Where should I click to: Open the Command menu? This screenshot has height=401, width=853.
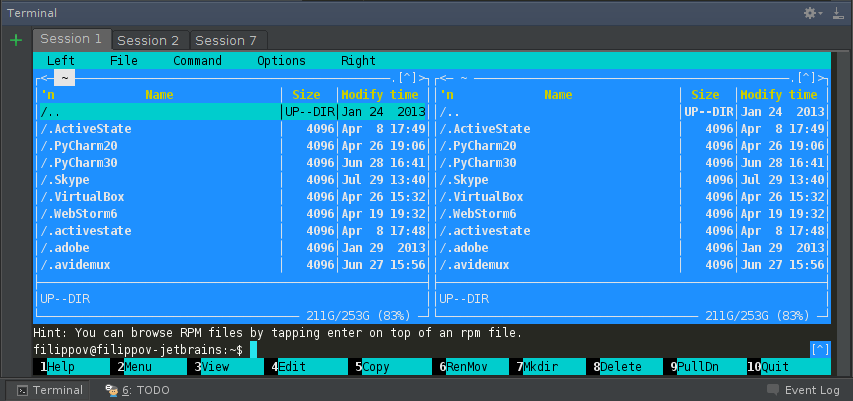pyautogui.click(x=197, y=61)
